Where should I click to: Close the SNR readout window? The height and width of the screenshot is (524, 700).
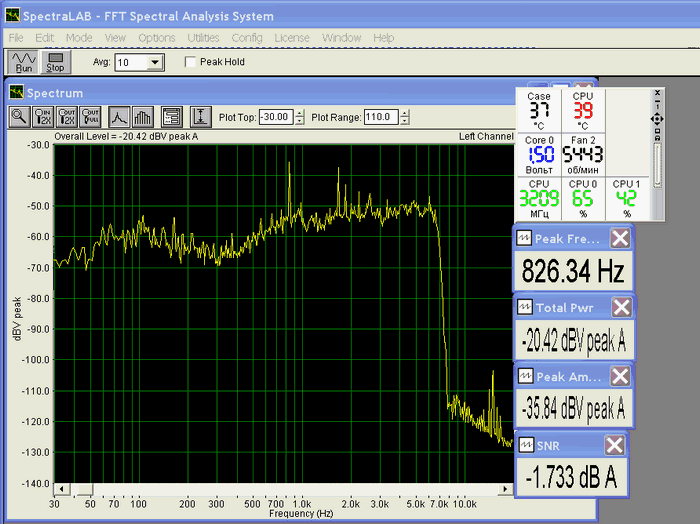[615, 446]
